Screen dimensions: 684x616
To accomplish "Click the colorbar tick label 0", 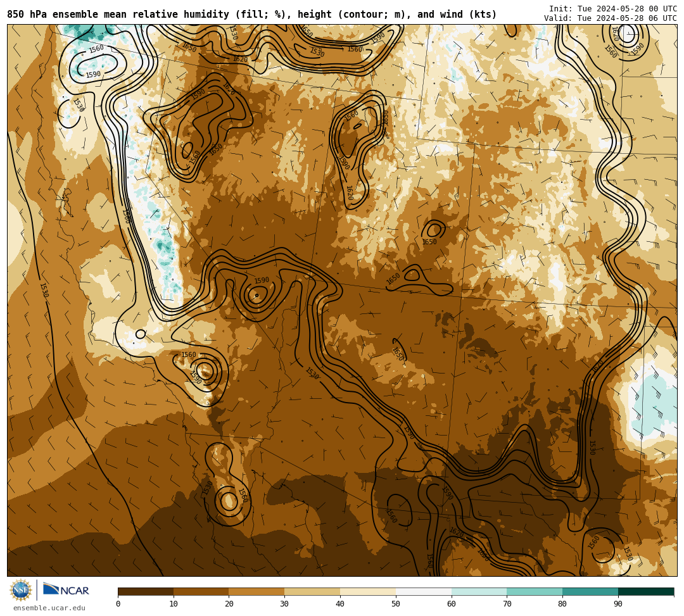I will tap(118, 604).
